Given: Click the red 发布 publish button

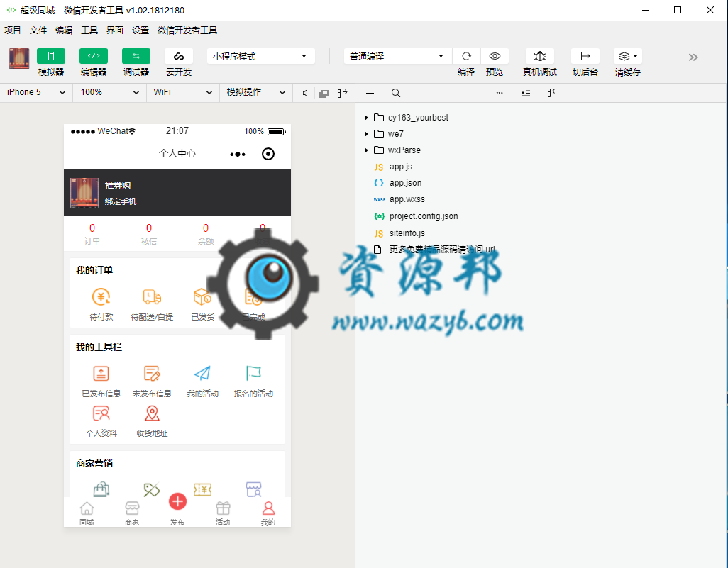Looking at the screenshot, I should (177, 501).
